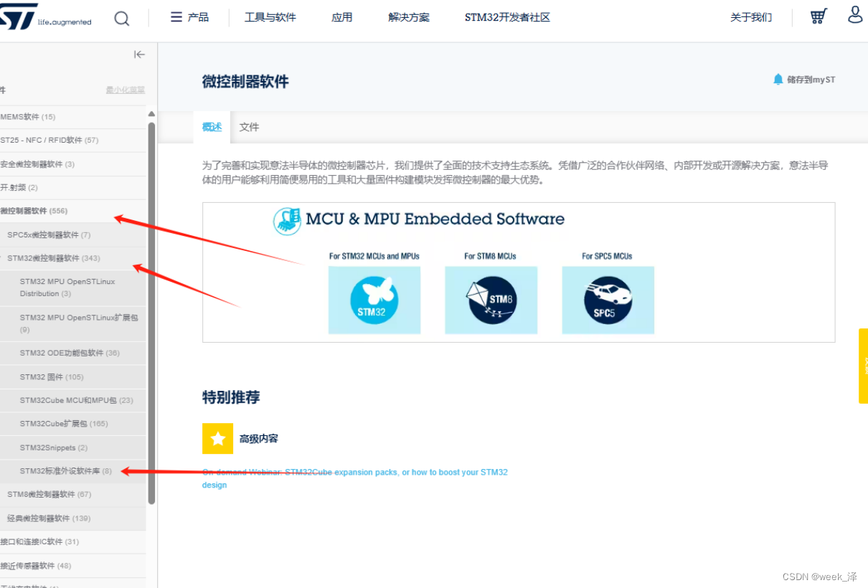Click the 储存到myST button
This screenshot has width=868, height=588.
(804, 80)
